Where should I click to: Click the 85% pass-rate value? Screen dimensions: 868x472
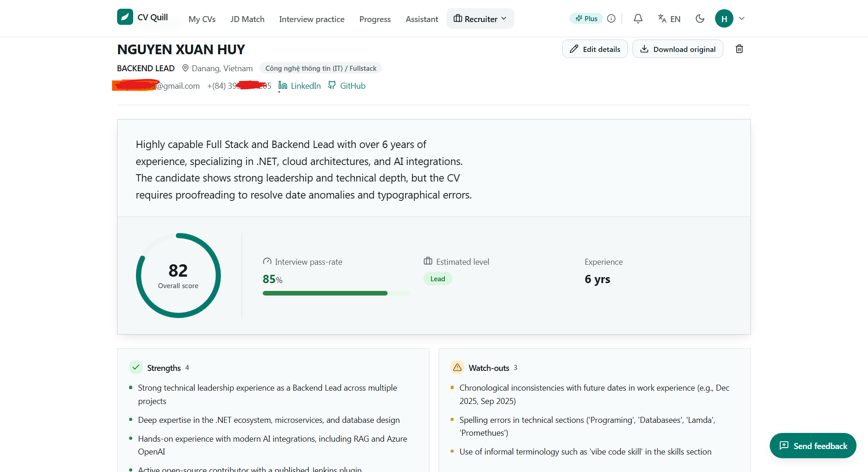point(272,279)
